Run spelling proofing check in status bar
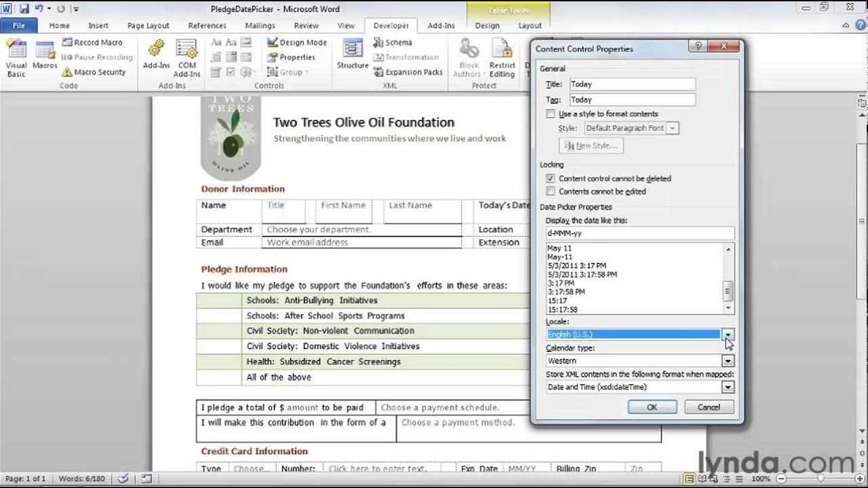Viewport: 868px width, 488px height. pos(123,479)
